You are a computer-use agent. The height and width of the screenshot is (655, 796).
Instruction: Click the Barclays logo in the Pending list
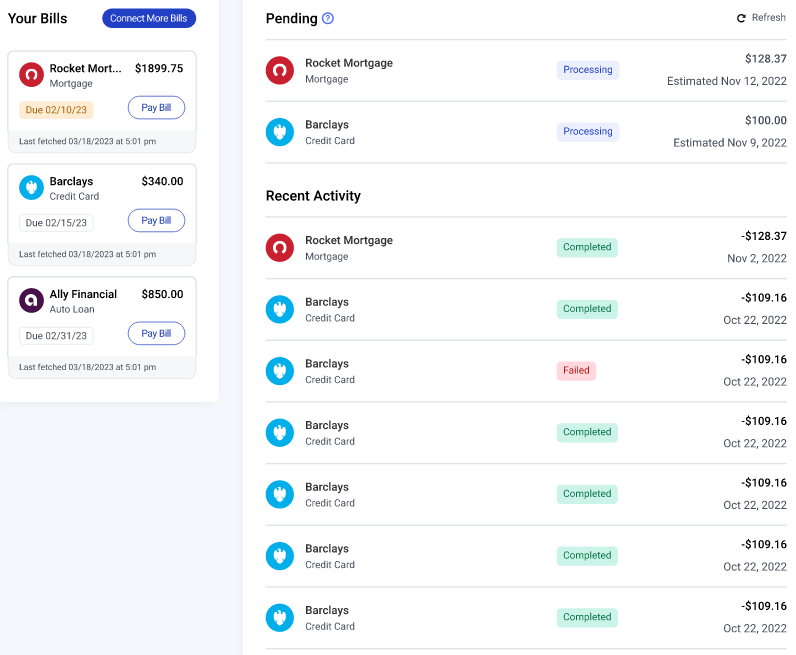tap(280, 132)
